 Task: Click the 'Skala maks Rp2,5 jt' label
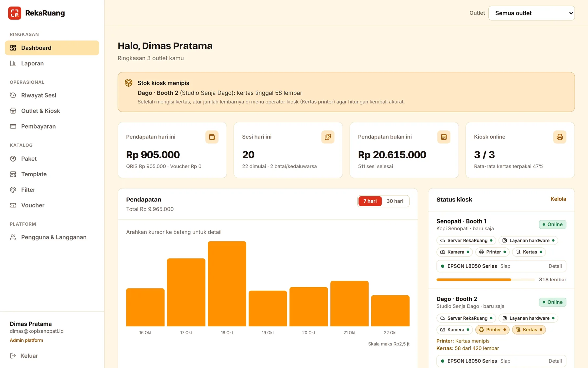pyautogui.click(x=389, y=344)
